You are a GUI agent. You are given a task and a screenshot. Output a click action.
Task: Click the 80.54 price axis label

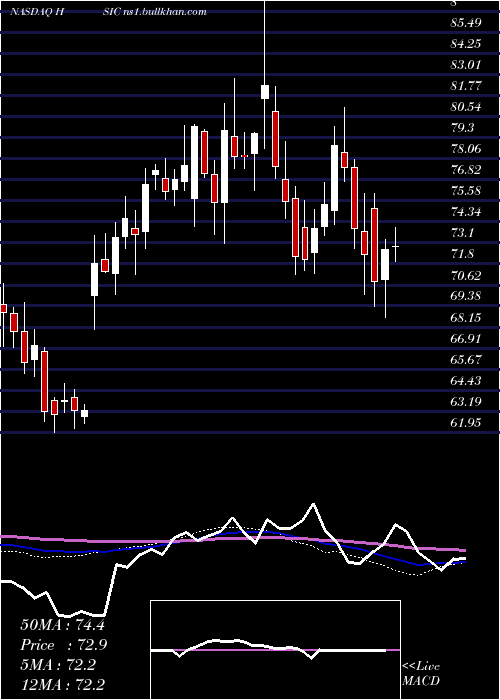click(x=466, y=106)
